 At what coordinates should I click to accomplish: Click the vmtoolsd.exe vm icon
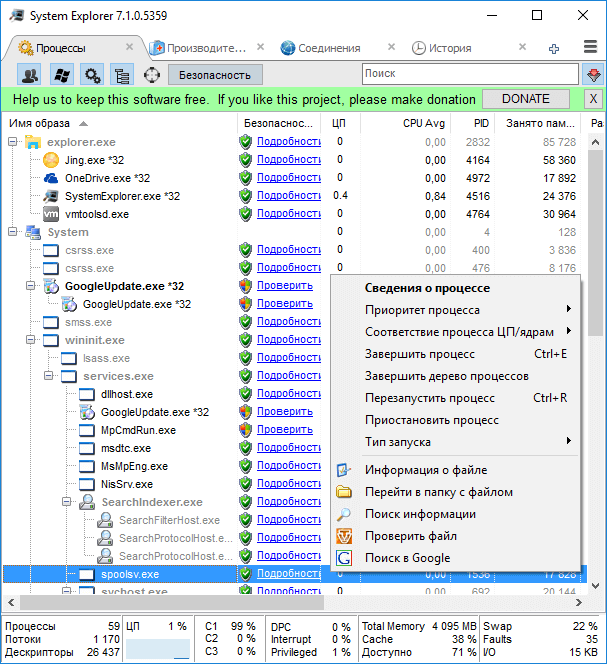pos(51,214)
